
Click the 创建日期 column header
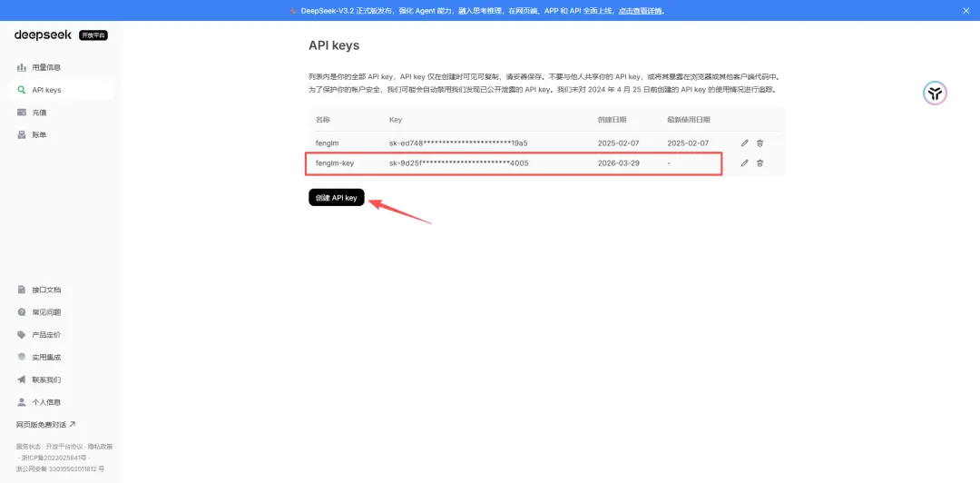pyautogui.click(x=612, y=119)
